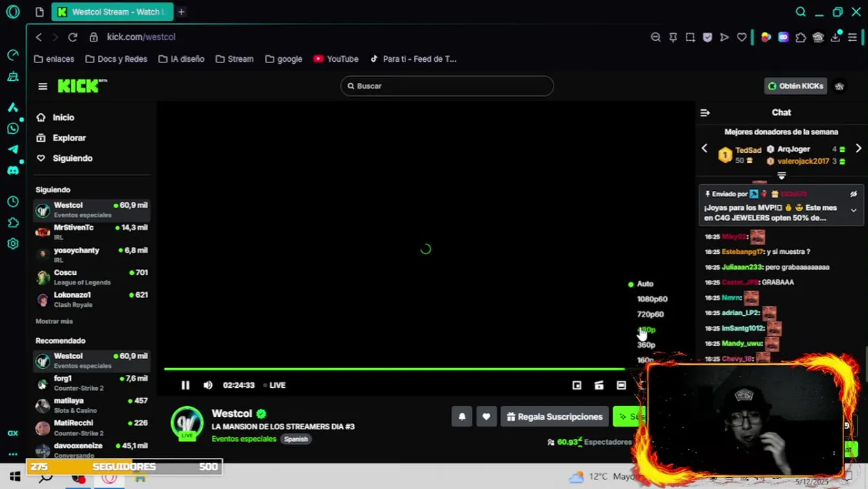The height and width of the screenshot is (489, 868).
Task: Hide the pinned chat message
Action: (854, 194)
